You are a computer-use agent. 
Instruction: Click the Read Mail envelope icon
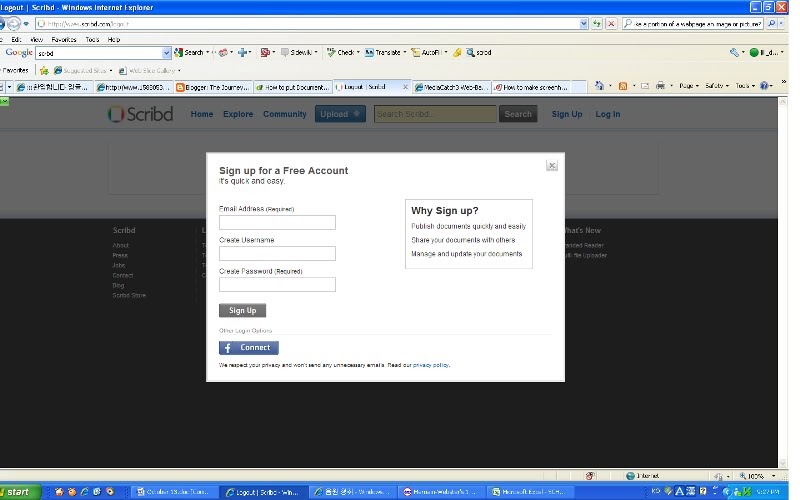[x=645, y=86]
